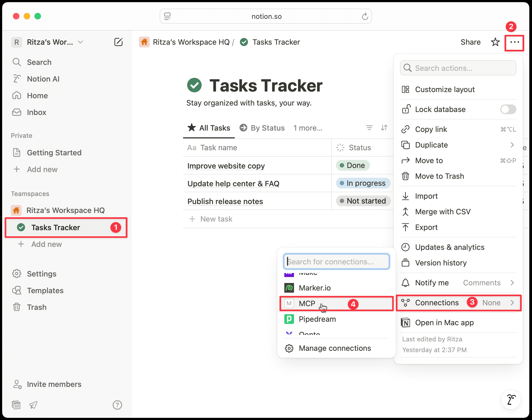Reload page in address bar

point(365,16)
